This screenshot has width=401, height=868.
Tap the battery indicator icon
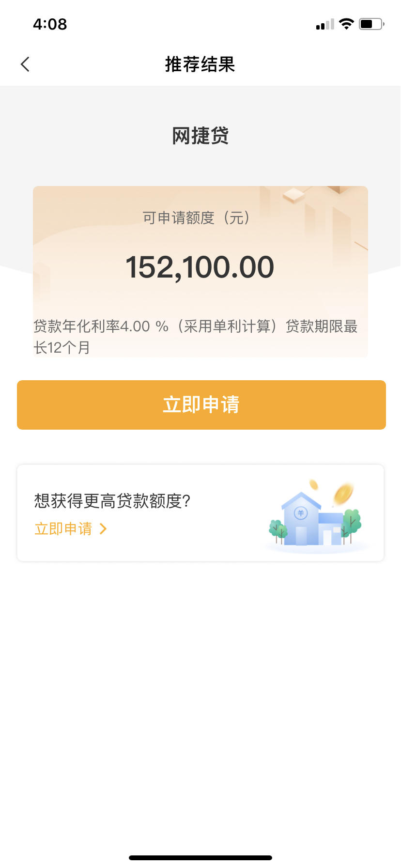[x=371, y=24]
